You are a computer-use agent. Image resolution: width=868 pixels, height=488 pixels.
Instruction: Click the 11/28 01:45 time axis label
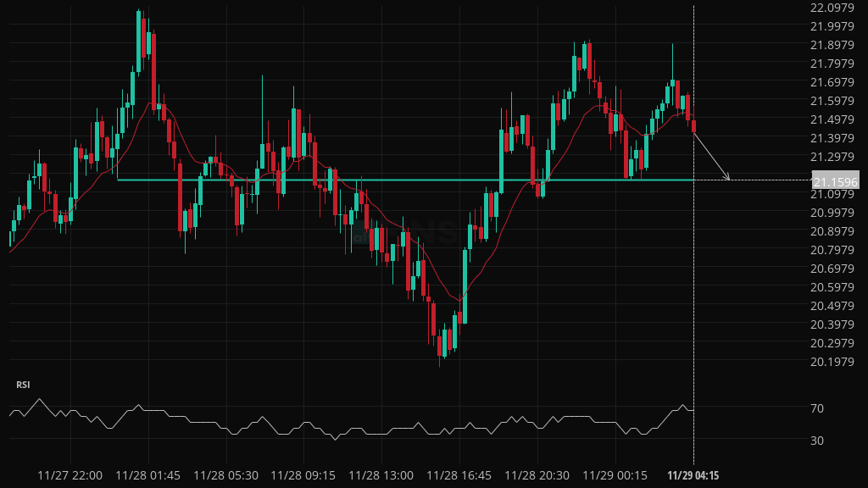point(147,474)
